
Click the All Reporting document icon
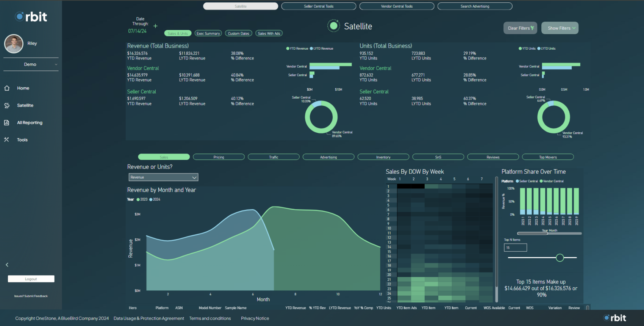pyautogui.click(x=7, y=122)
